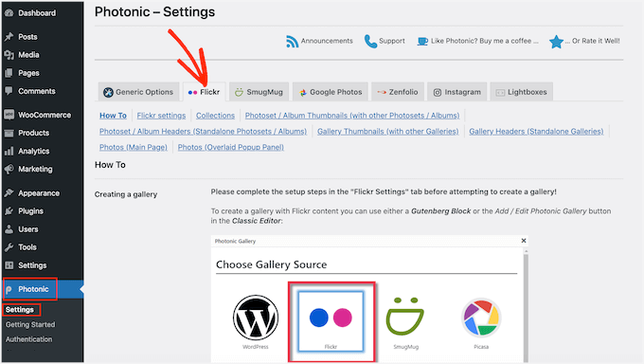This screenshot has height=364, width=644.
Task: Open the Gallery Thumbnails link
Action: (387, 131)
